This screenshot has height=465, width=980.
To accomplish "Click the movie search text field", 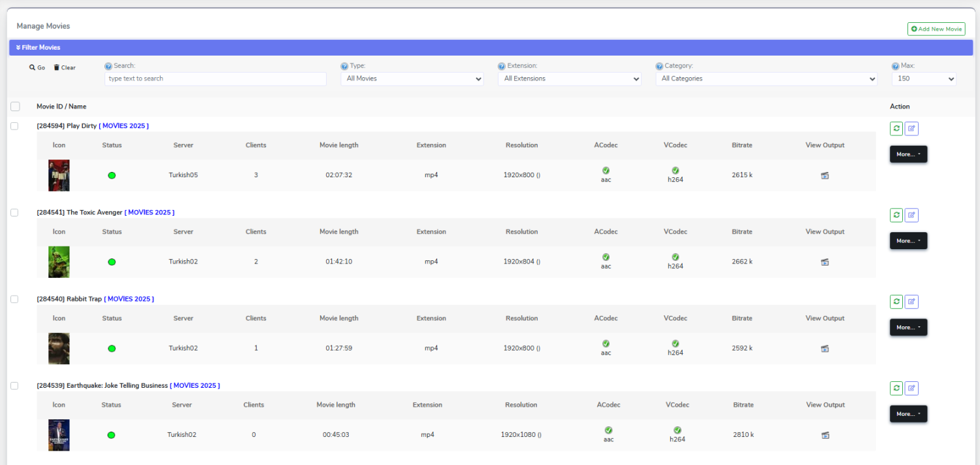I will (215, 78).
